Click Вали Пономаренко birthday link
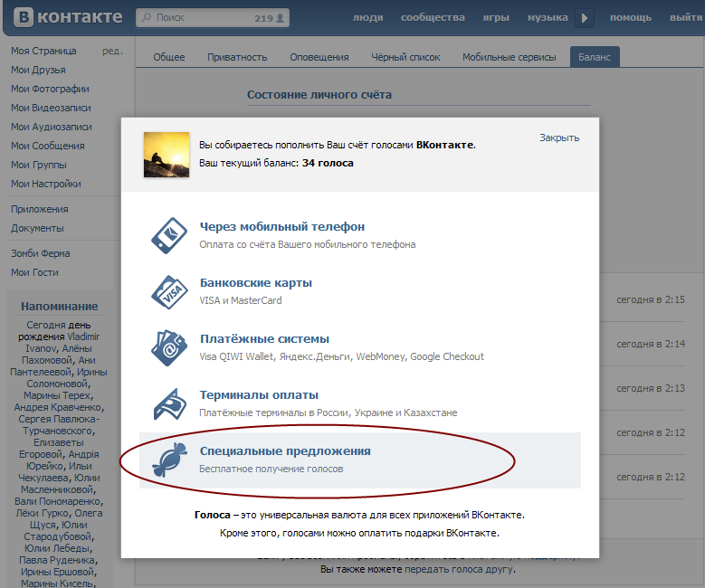The image size is (705, 588). [59, 501]
